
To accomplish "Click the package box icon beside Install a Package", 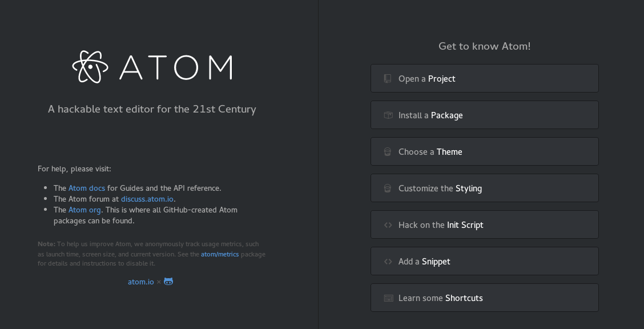I will point(388,115).
